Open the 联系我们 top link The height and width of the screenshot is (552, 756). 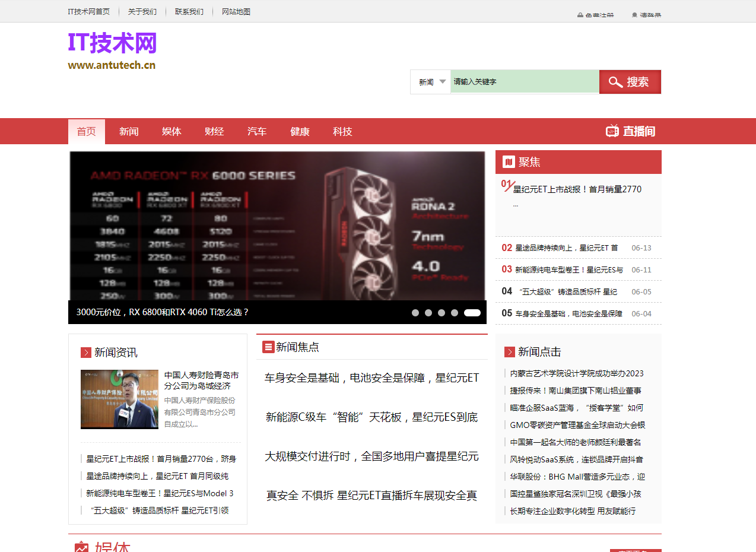[189, 11]
